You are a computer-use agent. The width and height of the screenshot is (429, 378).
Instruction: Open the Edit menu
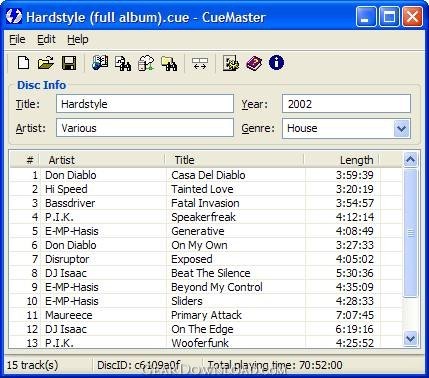46,39
